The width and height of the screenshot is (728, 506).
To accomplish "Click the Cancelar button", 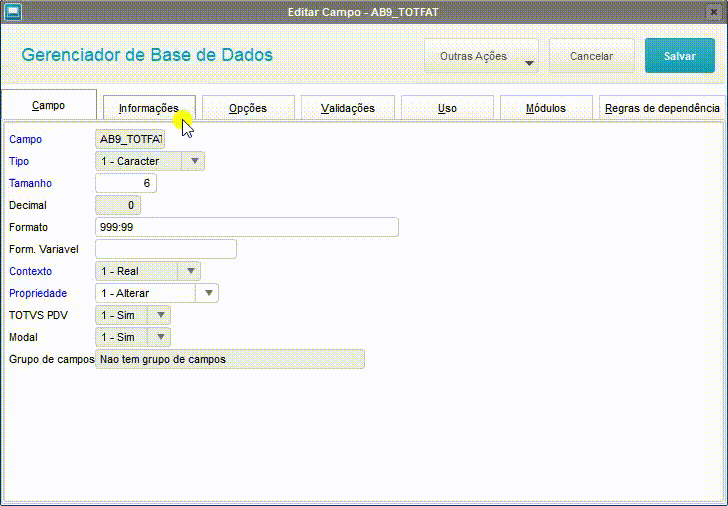I will tap(592, 56).
